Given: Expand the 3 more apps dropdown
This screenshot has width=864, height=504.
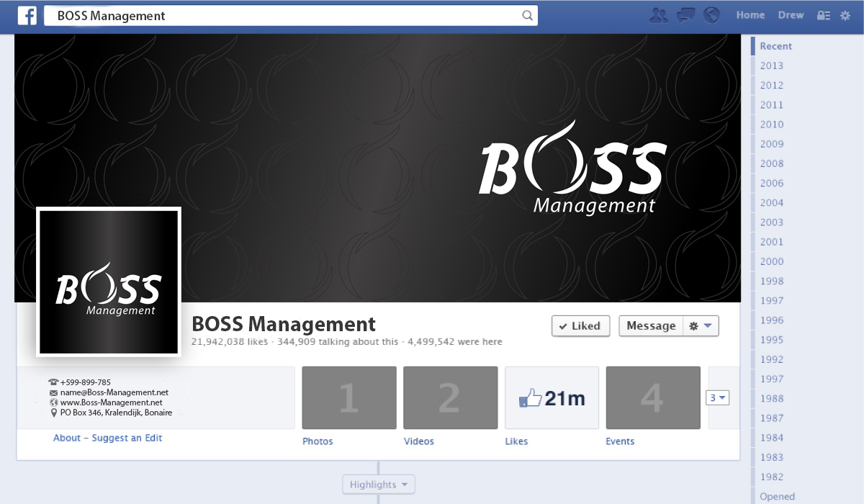Looking at the screenshot, I should tap(718, 397).
